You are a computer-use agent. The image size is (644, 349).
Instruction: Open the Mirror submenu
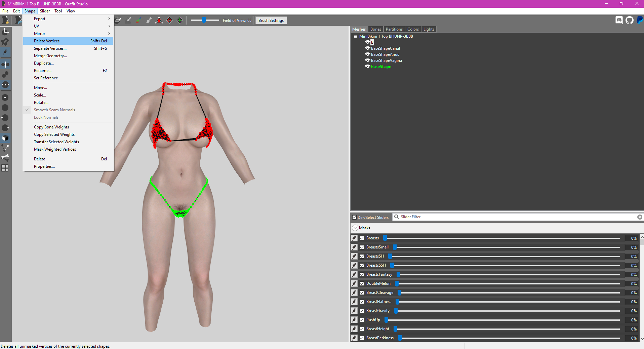[x=68, y=34]
